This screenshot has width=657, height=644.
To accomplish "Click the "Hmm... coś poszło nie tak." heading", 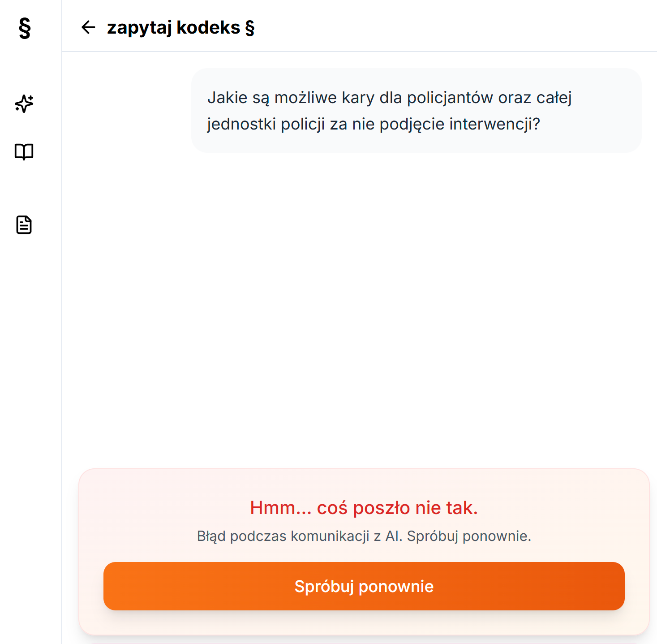I will (x=364, y=508).
